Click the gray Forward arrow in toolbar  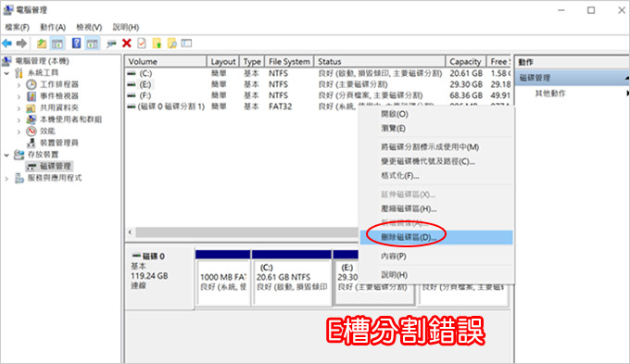21,44
